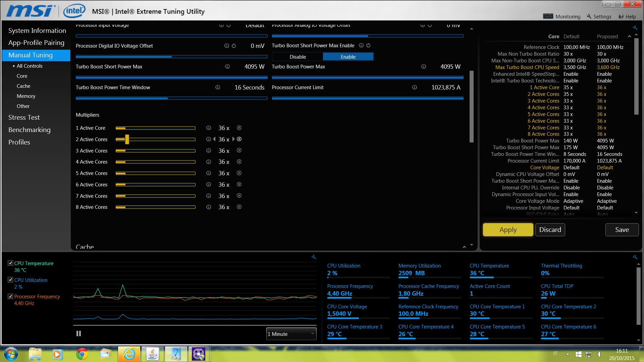Reset the 1 Active Core multiplier
Viewport: 644px width, 362px height.
tap(239, 128)
